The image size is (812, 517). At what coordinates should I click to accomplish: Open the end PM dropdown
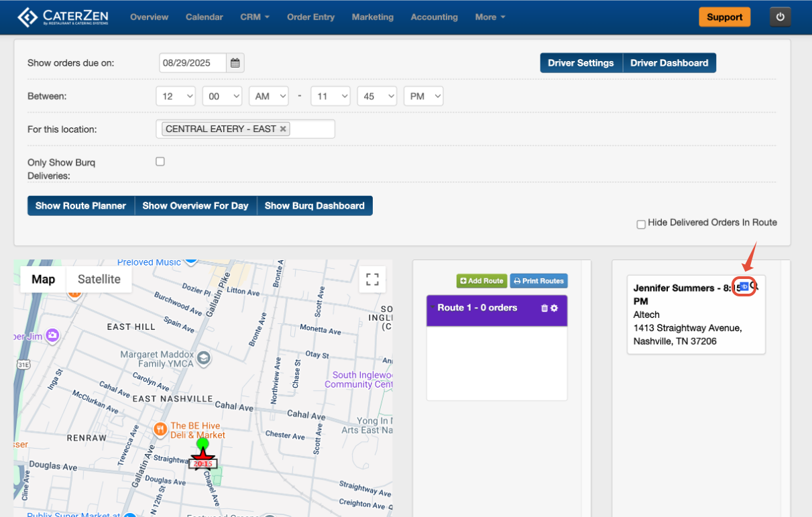tap(423, 97)
